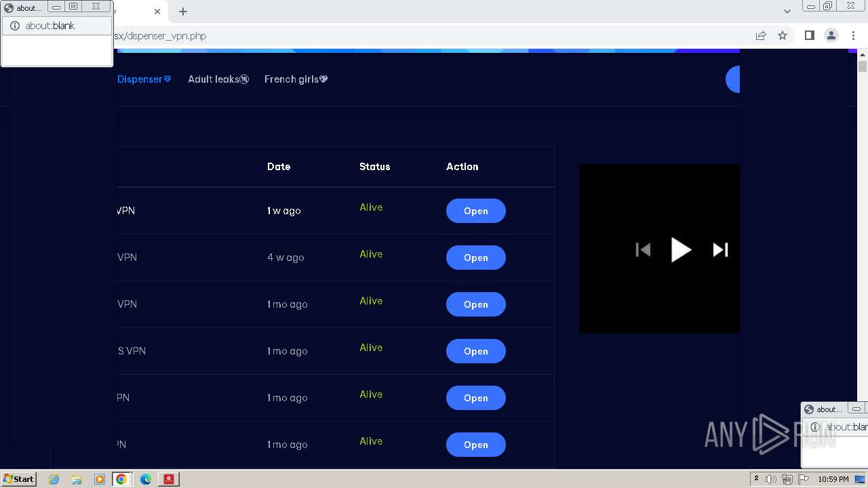Screen dimensions: 868x488
Task: Click the info icon in about:blank popup
Action: click(15, 26)
